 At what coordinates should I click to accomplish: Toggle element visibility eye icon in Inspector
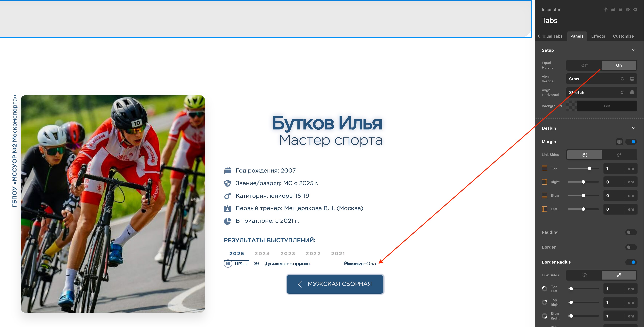627,10
